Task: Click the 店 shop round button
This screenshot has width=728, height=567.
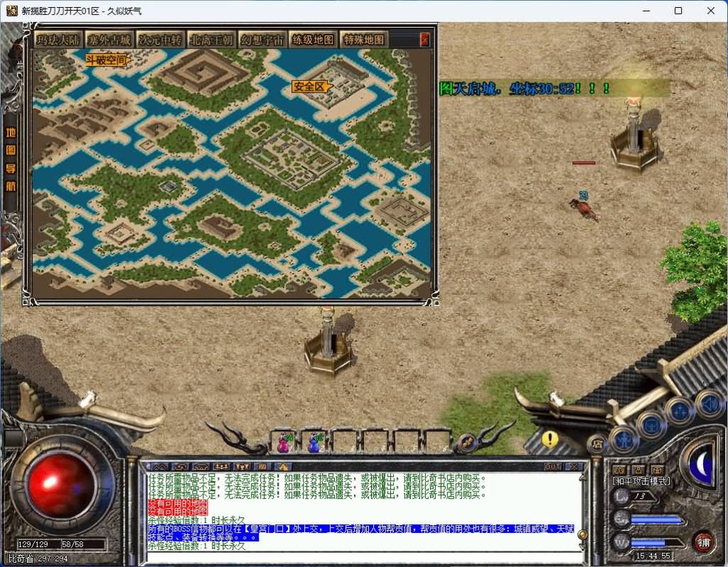Action: (596, 444)
